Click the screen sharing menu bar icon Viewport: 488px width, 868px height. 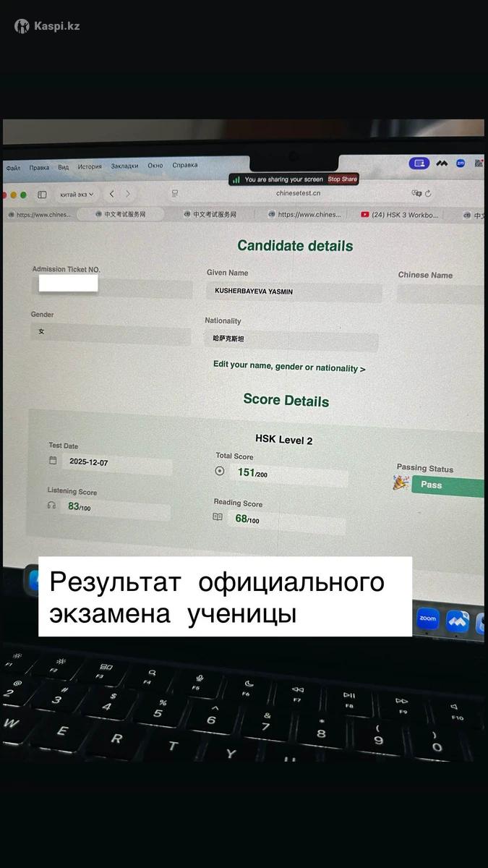point(419,163)
